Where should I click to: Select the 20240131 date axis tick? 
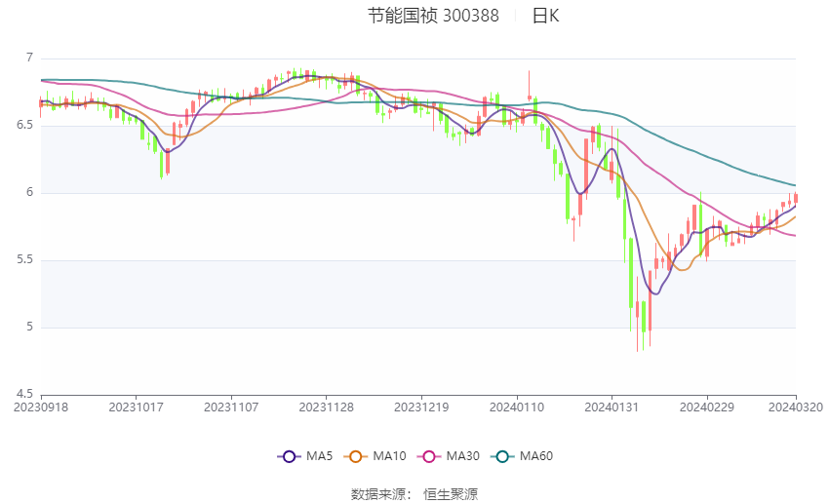click(x=612, y=407)
